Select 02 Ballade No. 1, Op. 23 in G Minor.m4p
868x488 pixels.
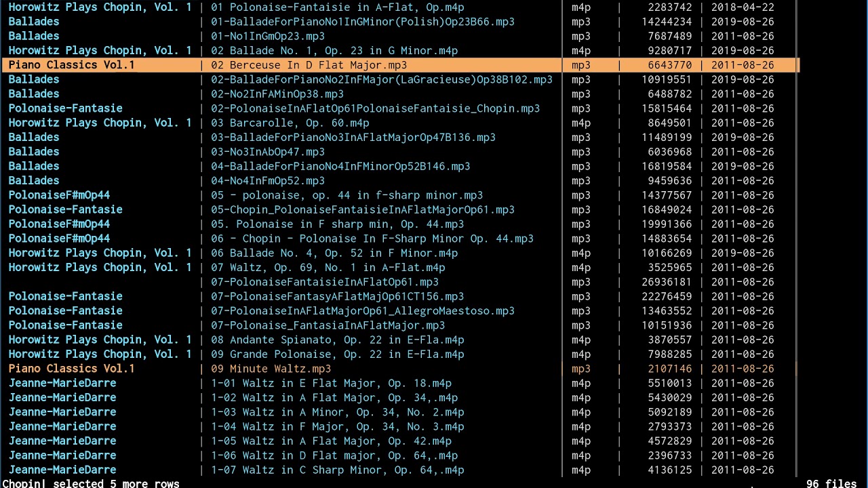tap(334, 51)
